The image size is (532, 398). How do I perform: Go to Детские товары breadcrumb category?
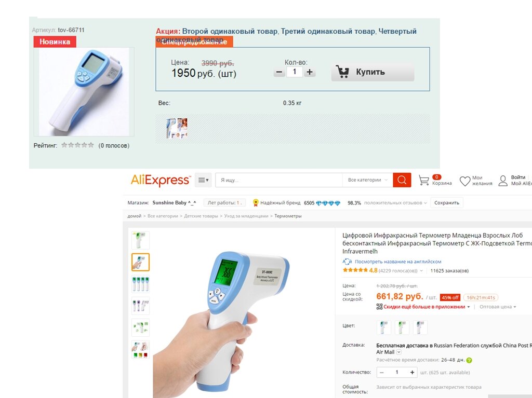[201, 216]
